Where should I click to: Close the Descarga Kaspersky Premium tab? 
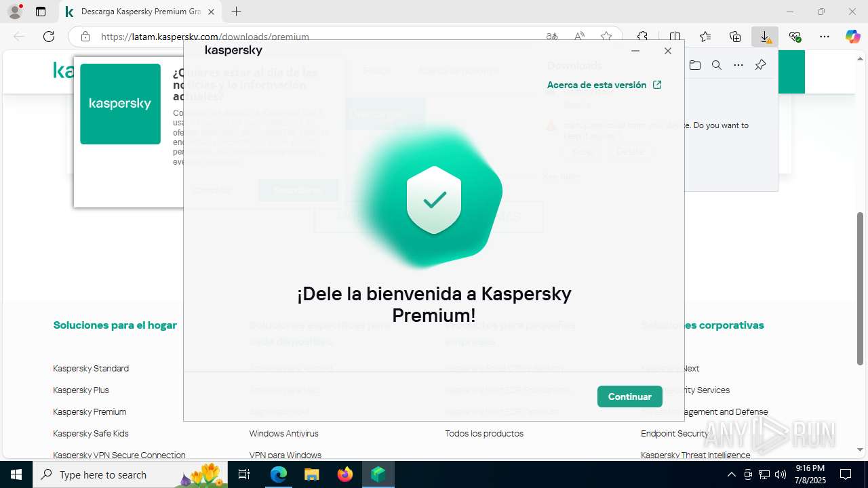210,12
